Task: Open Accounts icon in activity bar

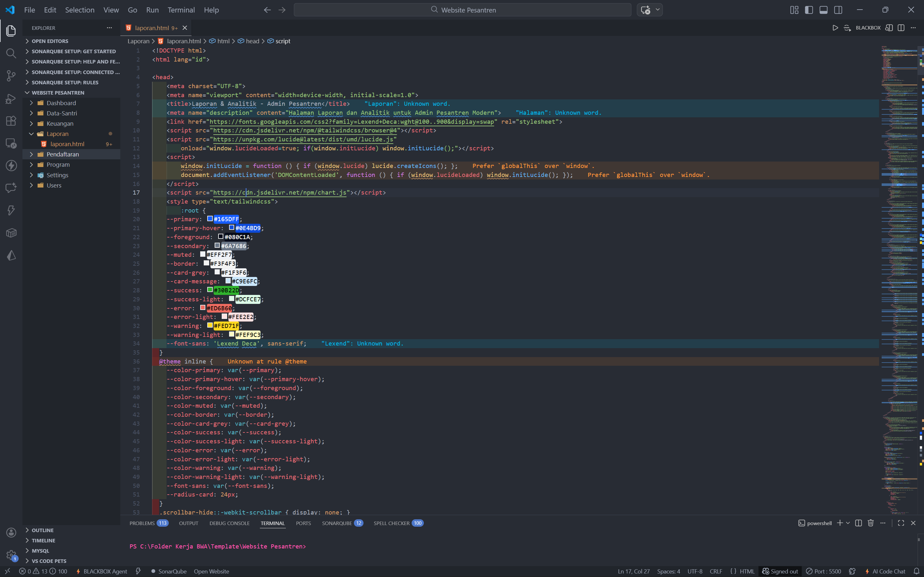Action: pos(11,532)
